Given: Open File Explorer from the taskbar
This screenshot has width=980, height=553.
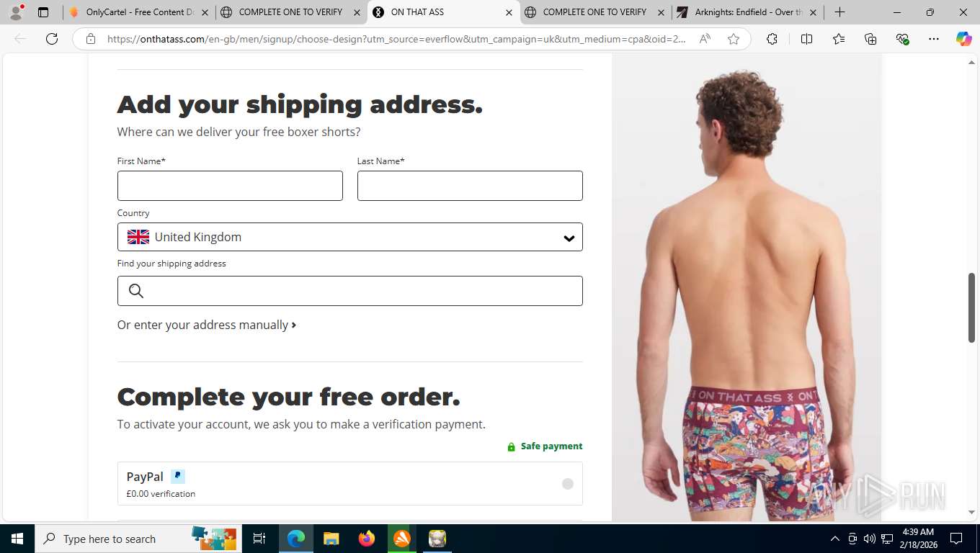Looking at the screenshot, I should click(x=331, y=539).
